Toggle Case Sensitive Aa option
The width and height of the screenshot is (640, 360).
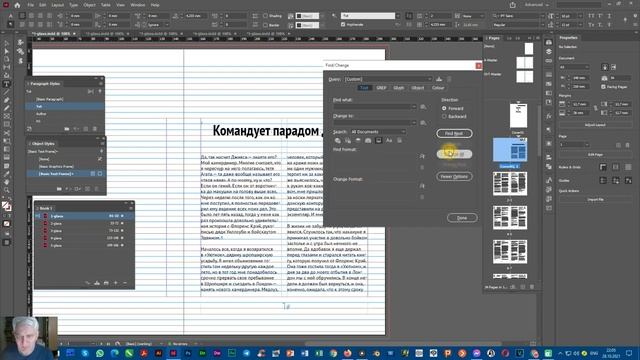[389, 140]
